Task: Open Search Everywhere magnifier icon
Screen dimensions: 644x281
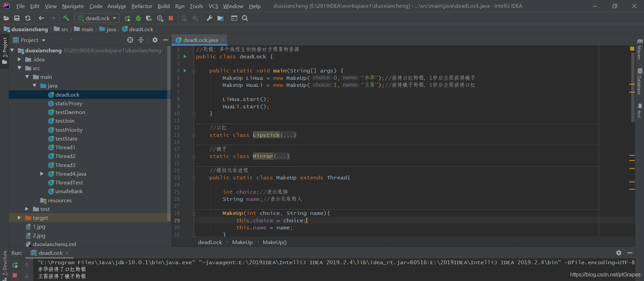Action: click(x=245, y=18)
